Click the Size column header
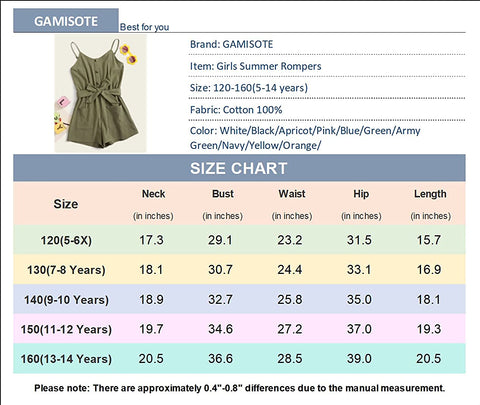The height and width of the screenshot is (405, 480). point(66,204)
